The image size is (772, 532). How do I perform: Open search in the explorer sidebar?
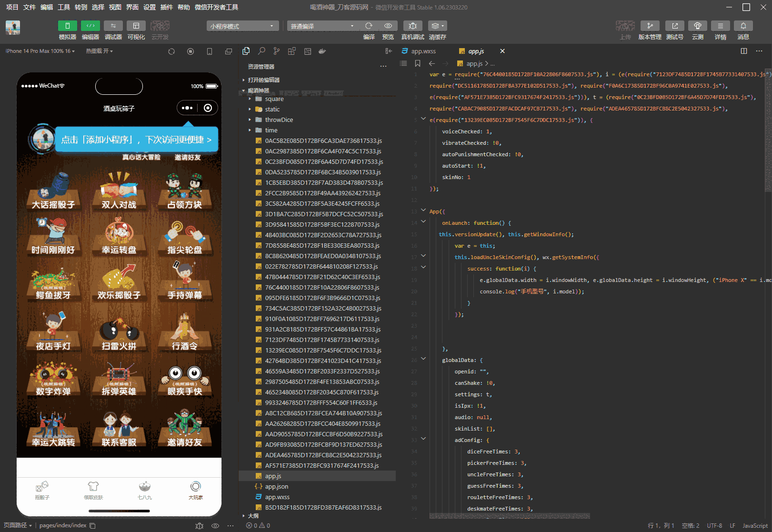261,51
